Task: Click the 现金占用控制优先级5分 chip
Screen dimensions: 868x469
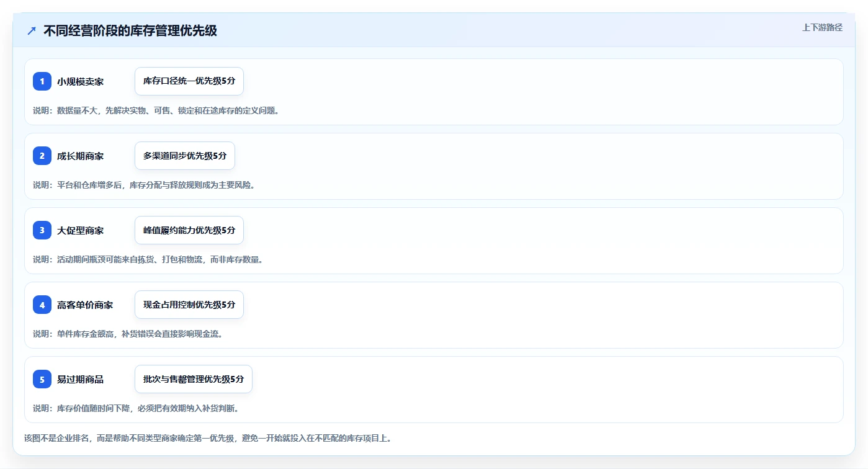Action: [189, 305]
